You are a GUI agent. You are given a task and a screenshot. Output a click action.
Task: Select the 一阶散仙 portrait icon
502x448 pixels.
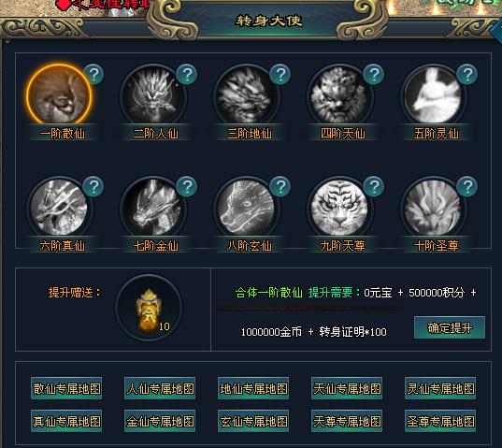[x=59, y=95]
